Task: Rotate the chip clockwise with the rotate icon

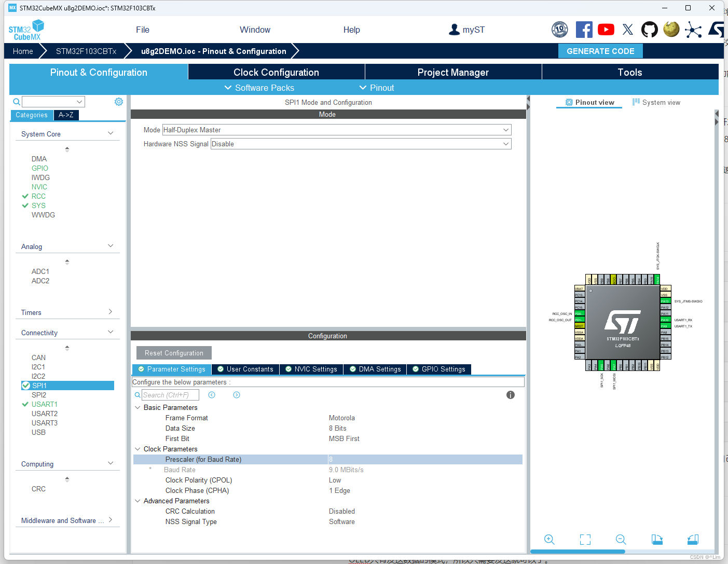Action: [657, 540]
